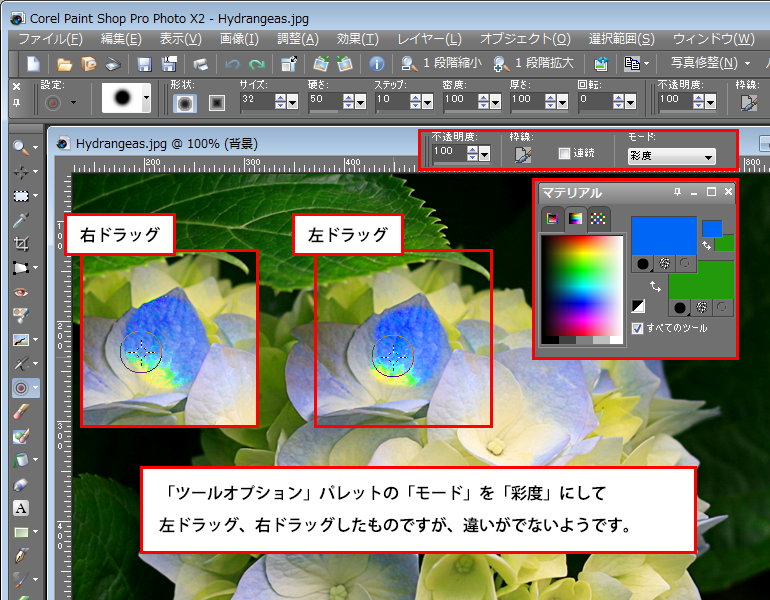The width and height of the screenshot is (770, 600).
Task: Open the 設定 presets dropdown
Action: coord(73,103)
